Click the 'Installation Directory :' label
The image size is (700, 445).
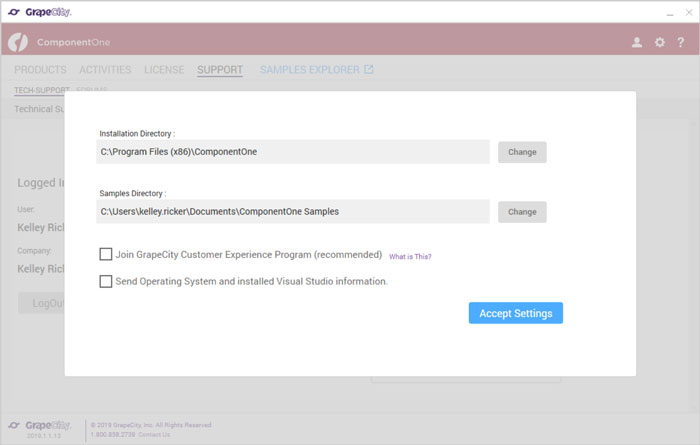click(x=137, y=133)
